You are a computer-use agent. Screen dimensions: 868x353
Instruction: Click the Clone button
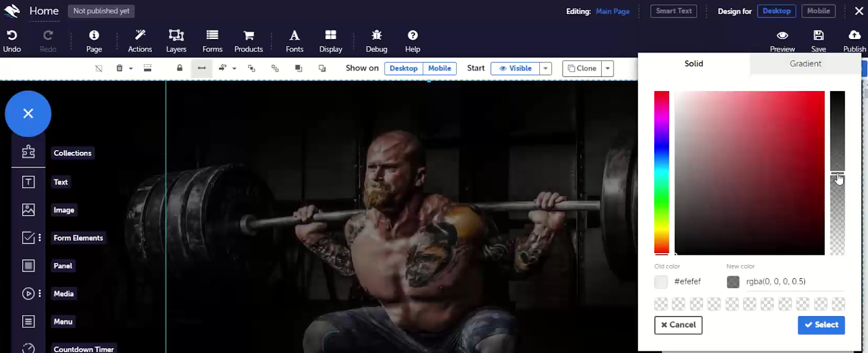pos(582,68)
